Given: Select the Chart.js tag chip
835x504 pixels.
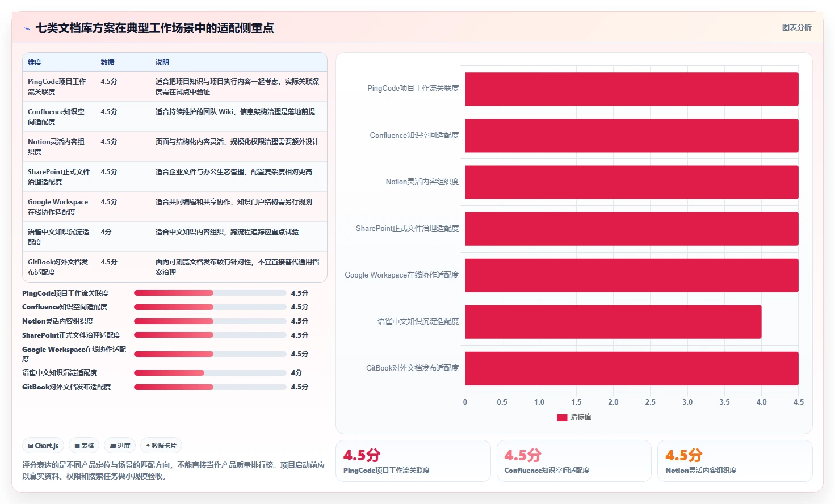Looking at the screenshot, I should [x=43, y=446].
